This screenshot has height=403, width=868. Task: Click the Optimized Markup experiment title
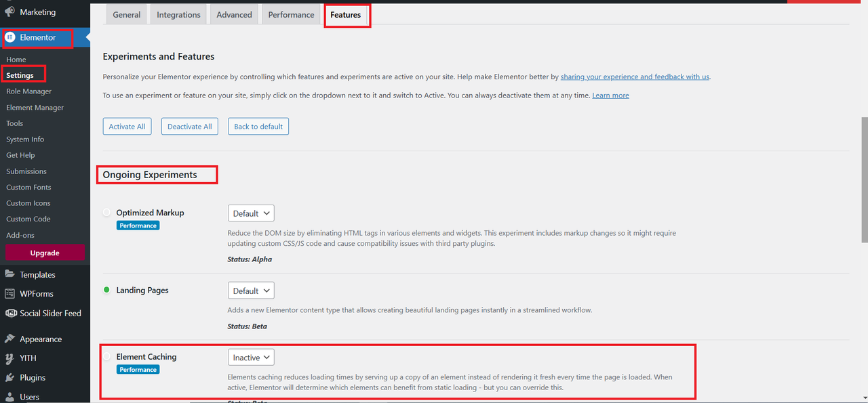150,213
